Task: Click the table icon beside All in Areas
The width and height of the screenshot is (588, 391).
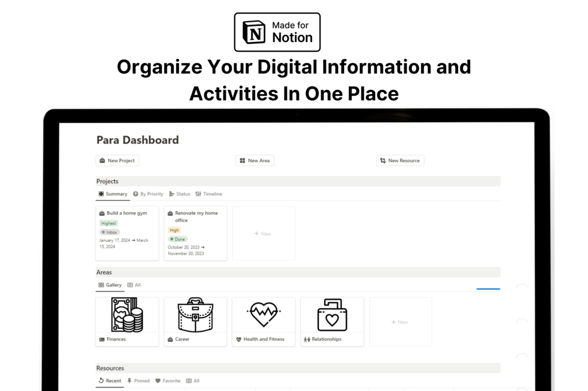Action: [130, 285]
